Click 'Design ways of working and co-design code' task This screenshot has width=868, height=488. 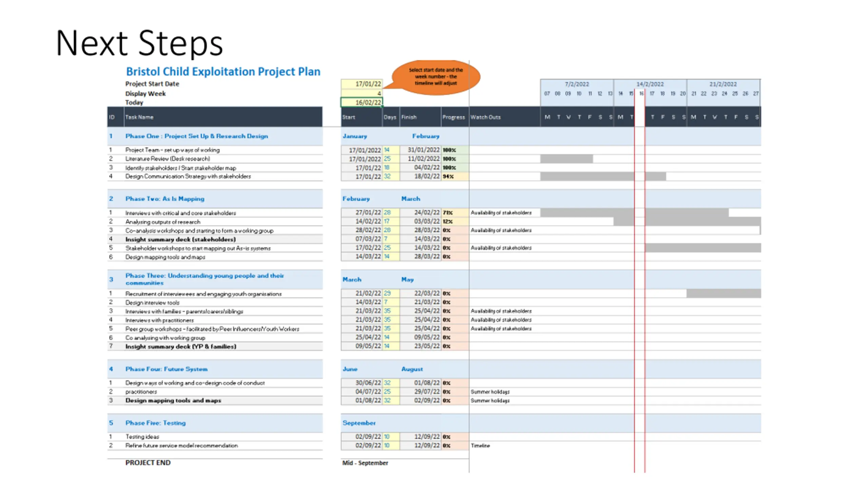(x=195, y=383)
